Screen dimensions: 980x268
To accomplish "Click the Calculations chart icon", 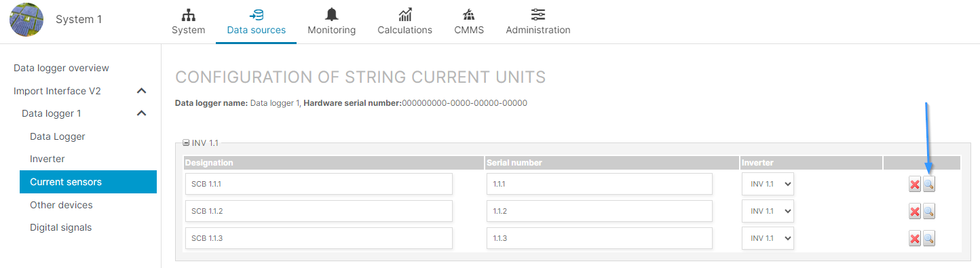I will (x=405, y=15).
